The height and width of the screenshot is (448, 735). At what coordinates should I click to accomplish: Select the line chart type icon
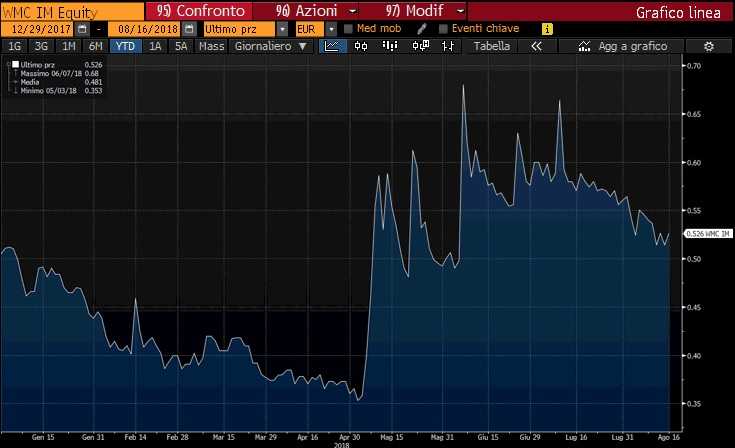(332, 46)
